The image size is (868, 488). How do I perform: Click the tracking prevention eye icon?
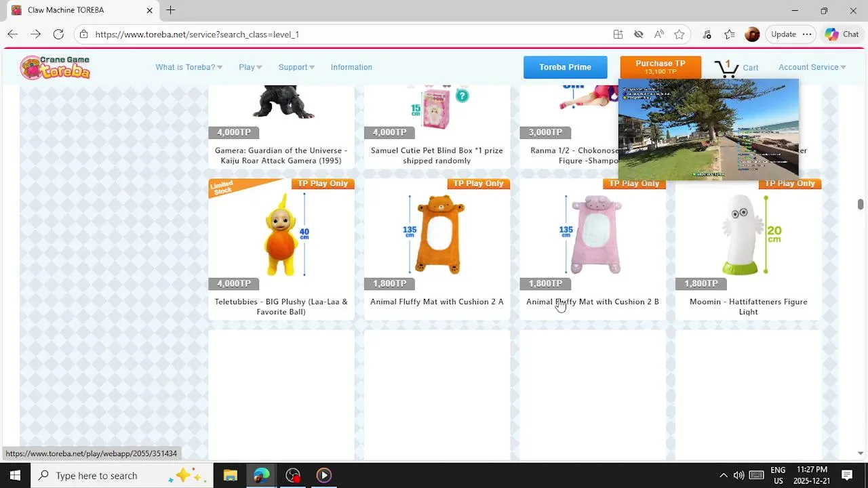(638, 34)
